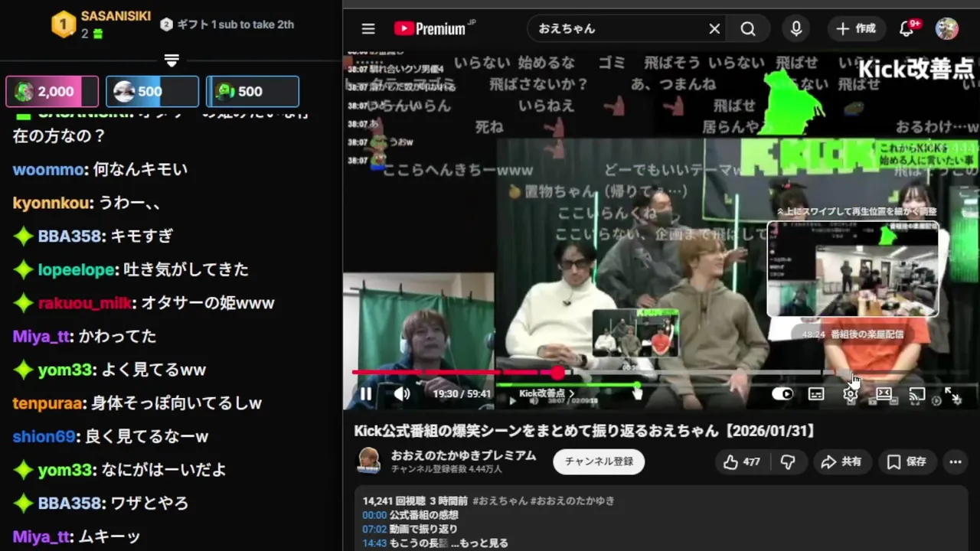Run search with the magnifier button
Image resolution: width=980 pixels, height=551 pixels.
tap(748, 29)
